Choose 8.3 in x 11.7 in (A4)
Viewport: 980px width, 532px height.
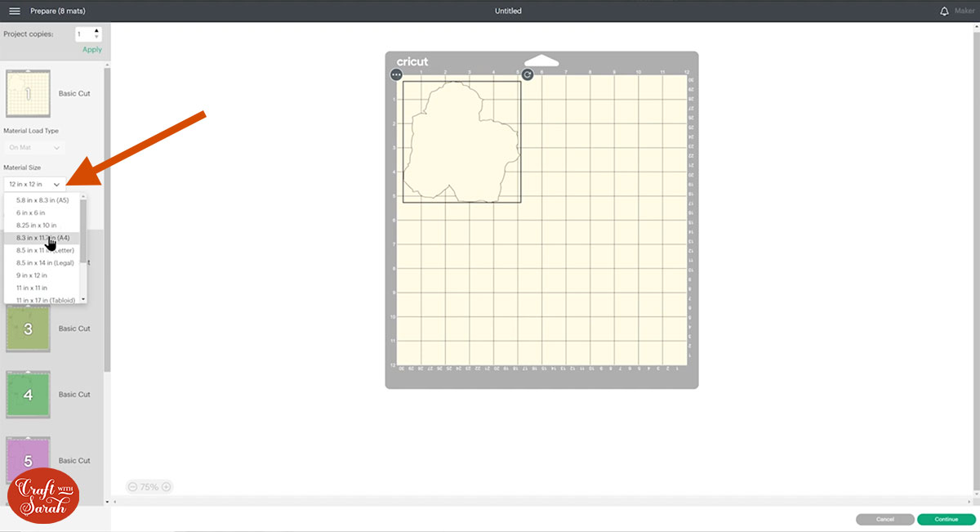point(42,238)
